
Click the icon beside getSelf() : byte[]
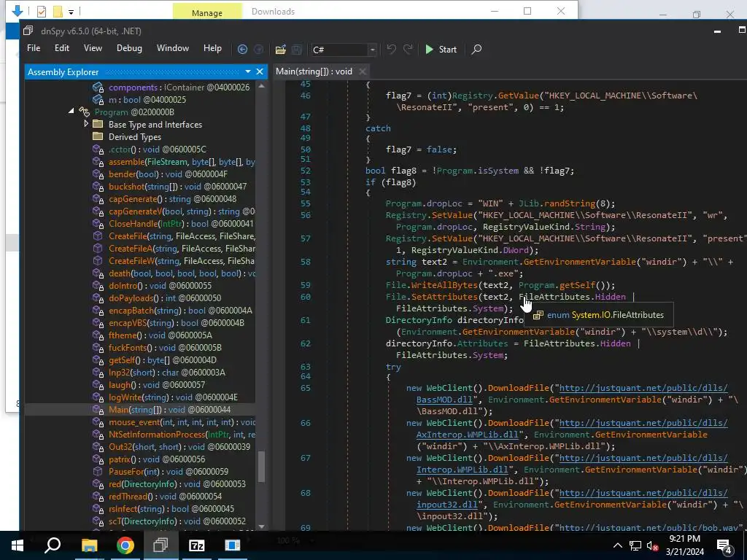tap(98, 360)
